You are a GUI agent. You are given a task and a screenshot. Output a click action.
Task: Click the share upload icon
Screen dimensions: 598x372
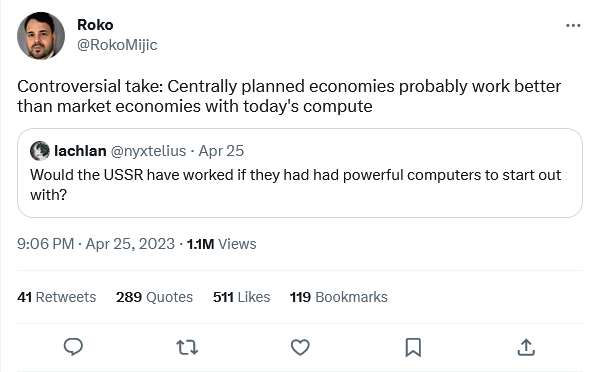click(526, 347)
